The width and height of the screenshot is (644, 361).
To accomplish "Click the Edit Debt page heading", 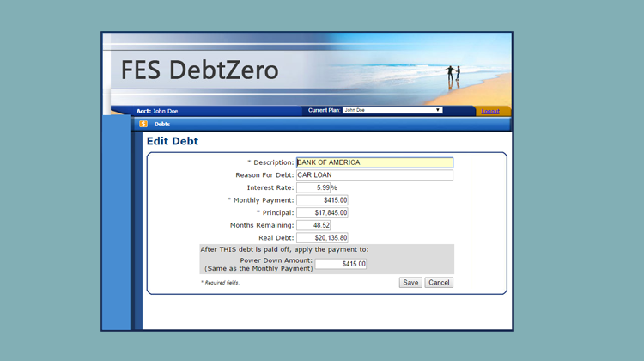I will coord(173,141).
